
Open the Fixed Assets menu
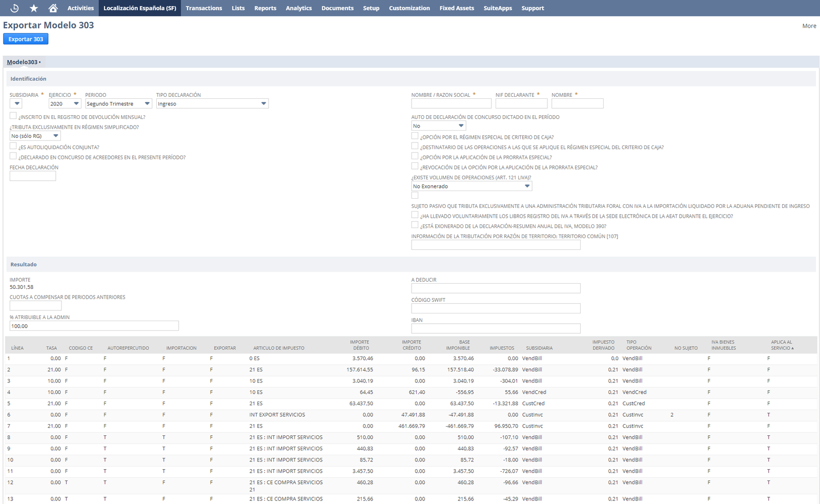coord(457,8)
